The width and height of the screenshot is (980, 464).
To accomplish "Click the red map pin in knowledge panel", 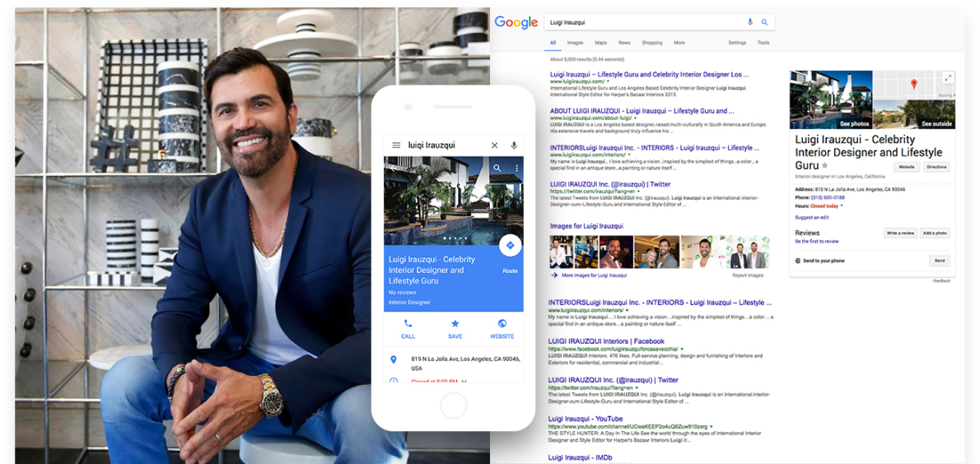I will coord(913,84).
